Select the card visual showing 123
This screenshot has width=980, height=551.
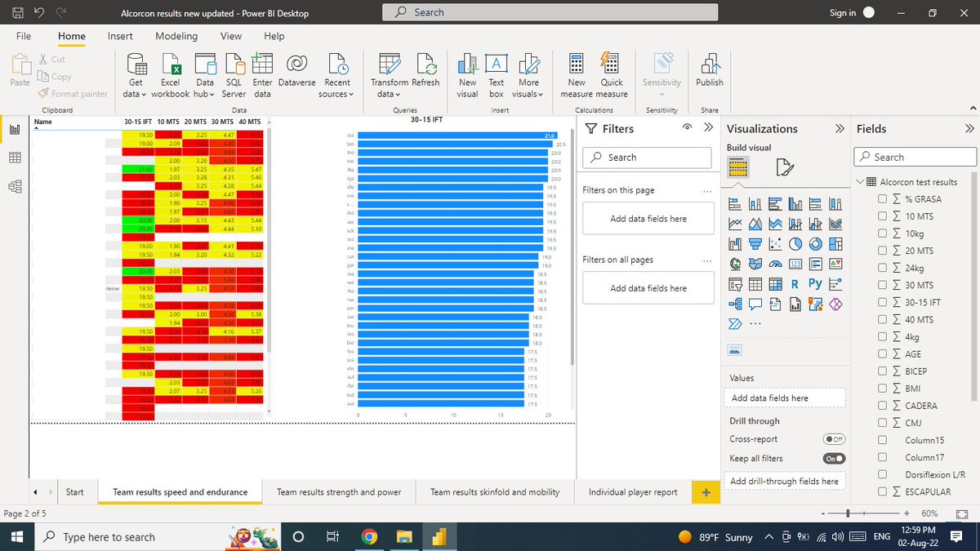click(795, 264)
